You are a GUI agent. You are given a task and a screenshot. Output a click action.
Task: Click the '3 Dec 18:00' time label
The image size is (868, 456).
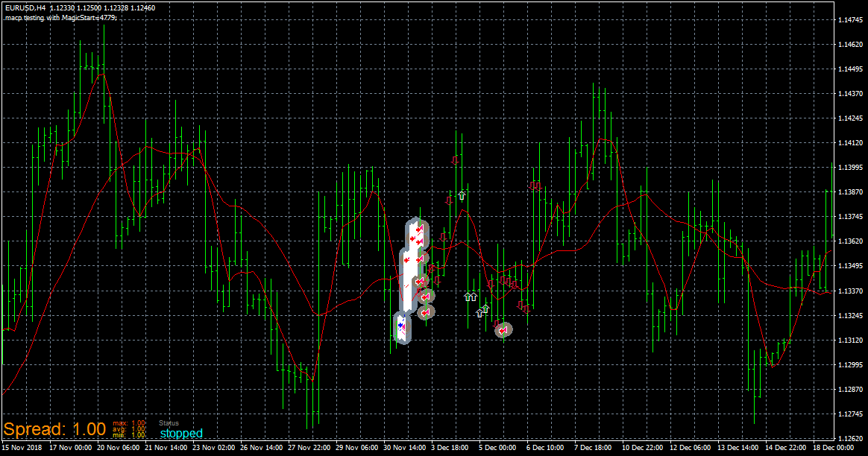pyautogui.click(x=450, y=447)
